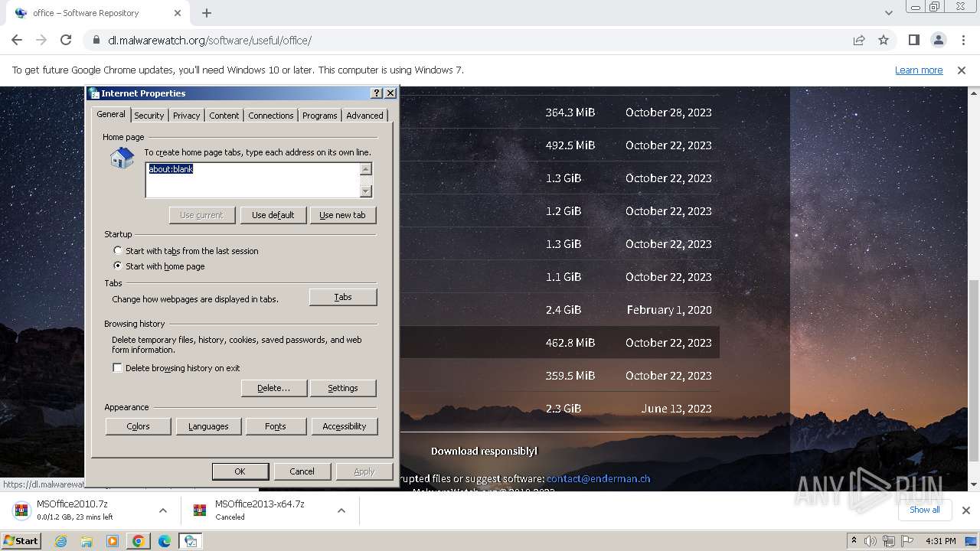Switch to Google Chrome taskbar icon
This screenshot has height=551, width=980.
point(139,541)
